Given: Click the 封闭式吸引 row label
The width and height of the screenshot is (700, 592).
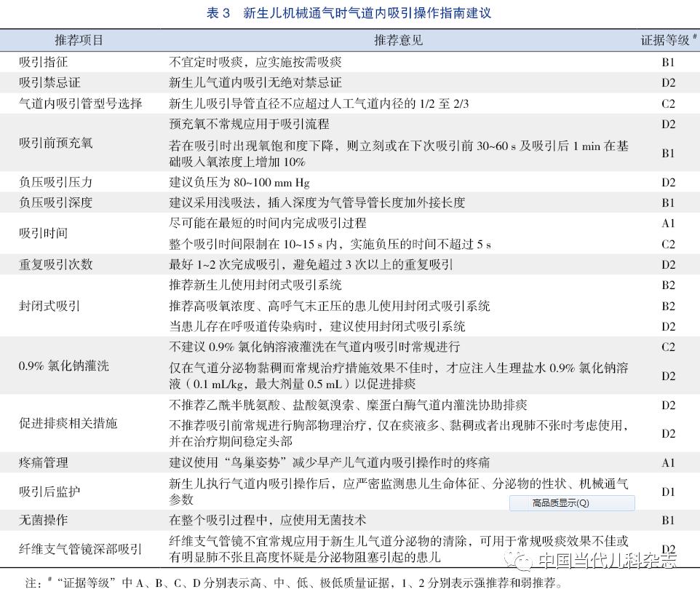Looking at the screenshot, I should pyautogui.click(x=49, y=306).
